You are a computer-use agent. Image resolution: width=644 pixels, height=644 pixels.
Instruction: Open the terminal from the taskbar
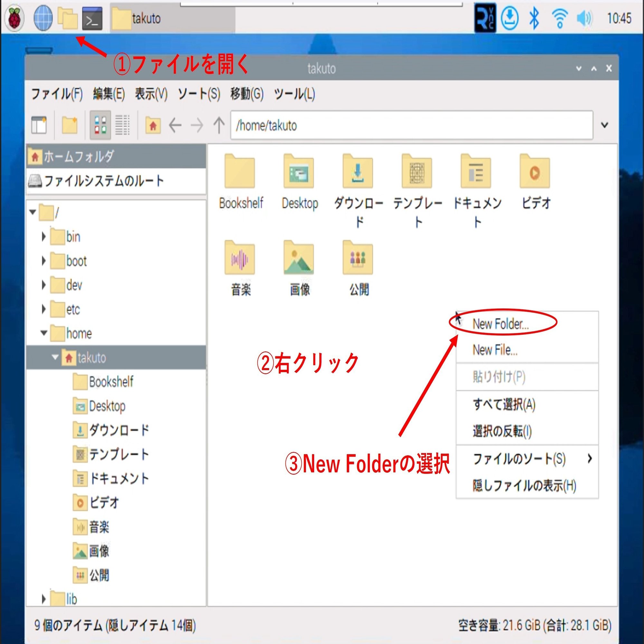[x=92, y=19]
